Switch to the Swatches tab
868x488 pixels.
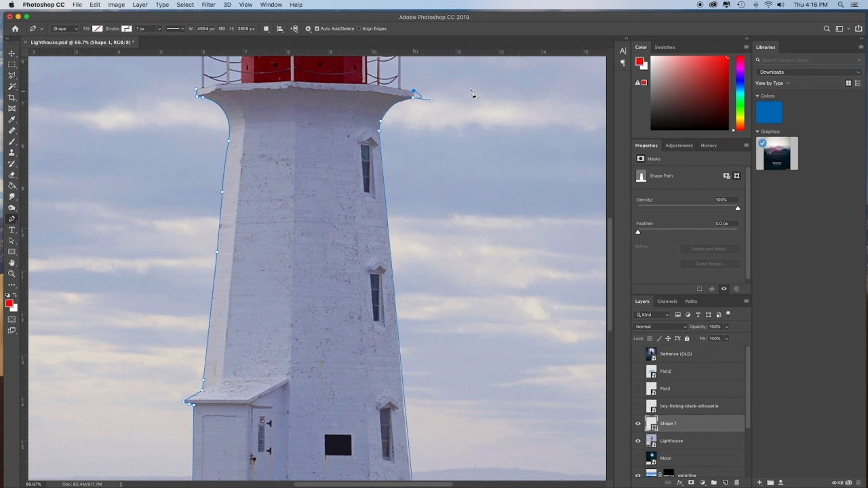pos(664,47)
